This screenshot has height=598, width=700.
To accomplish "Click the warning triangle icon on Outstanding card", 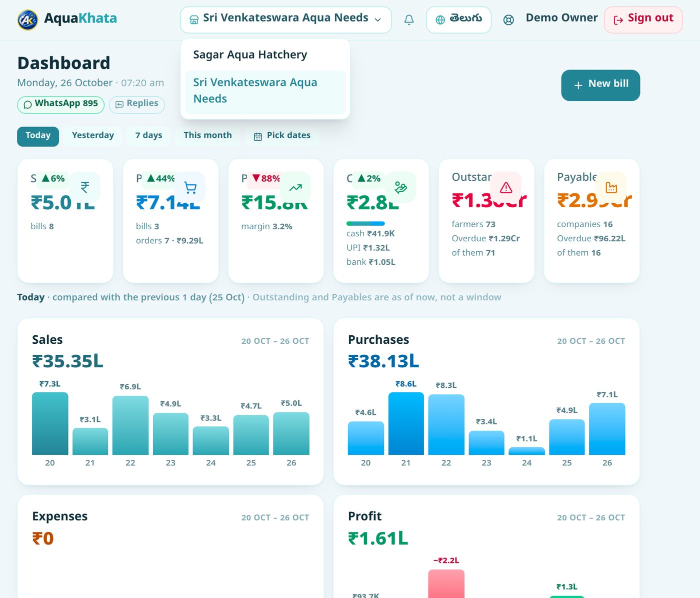I will (x=506, y=187).
